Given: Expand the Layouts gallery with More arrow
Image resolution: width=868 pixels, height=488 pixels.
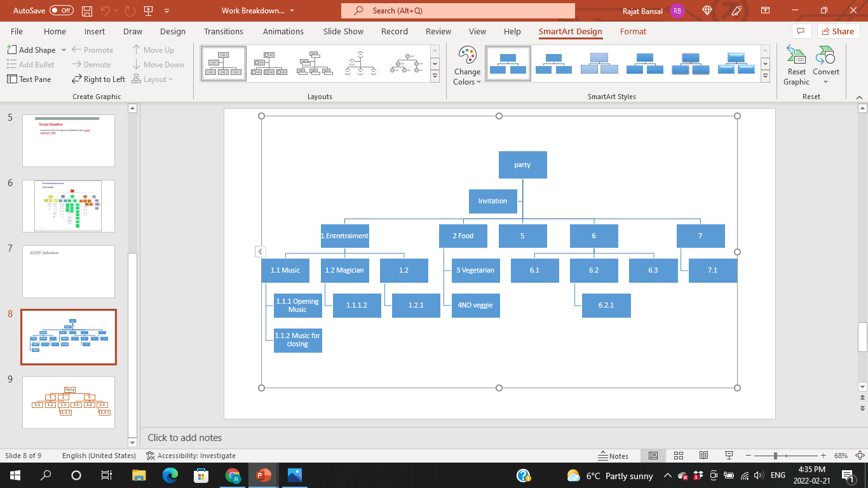Looking at the screenshot, I should tap(435, 75).
